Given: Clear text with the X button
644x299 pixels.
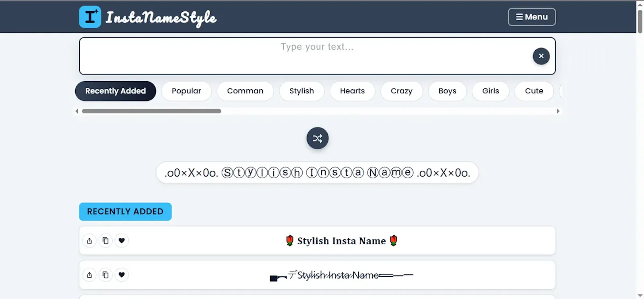Looking at the screenshot, I should point(541,56).
